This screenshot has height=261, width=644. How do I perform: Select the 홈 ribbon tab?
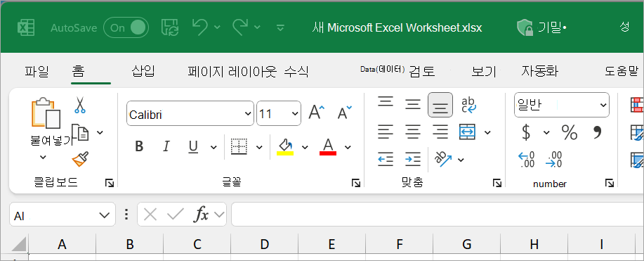(78, 71)
